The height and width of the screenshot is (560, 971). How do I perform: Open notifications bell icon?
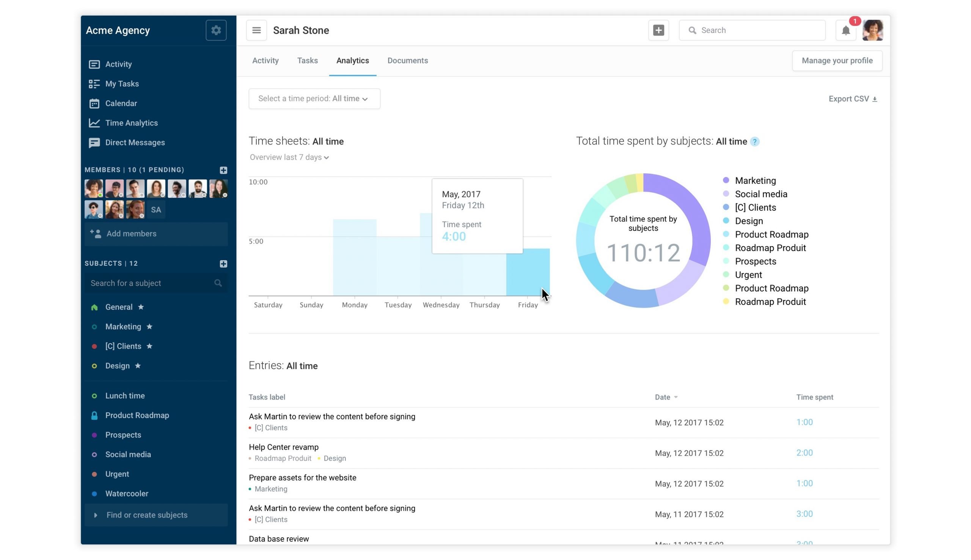click(845, 30)
